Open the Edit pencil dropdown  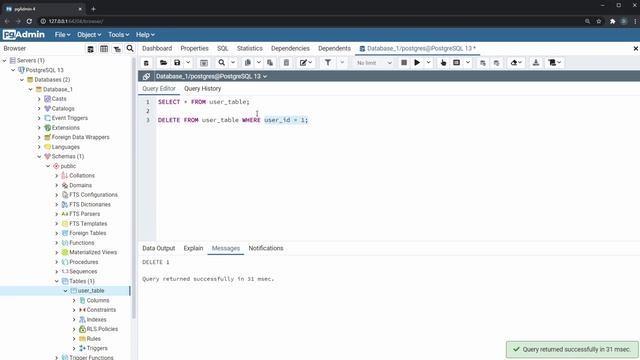tap(306, 63)
